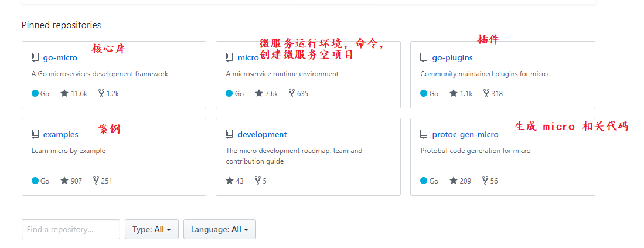
Task: Click the star icon showing 907
Action: pos(64,181)
